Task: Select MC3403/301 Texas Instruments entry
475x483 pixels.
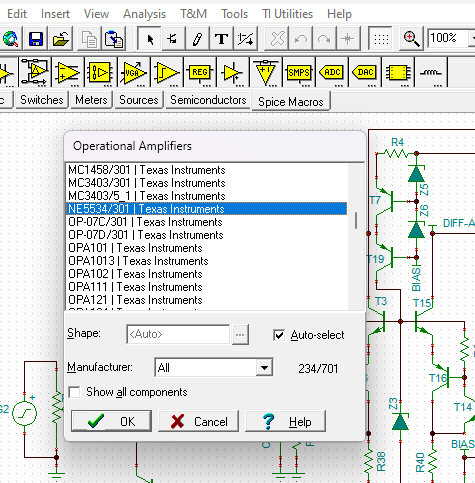Action: pos(207,183)
